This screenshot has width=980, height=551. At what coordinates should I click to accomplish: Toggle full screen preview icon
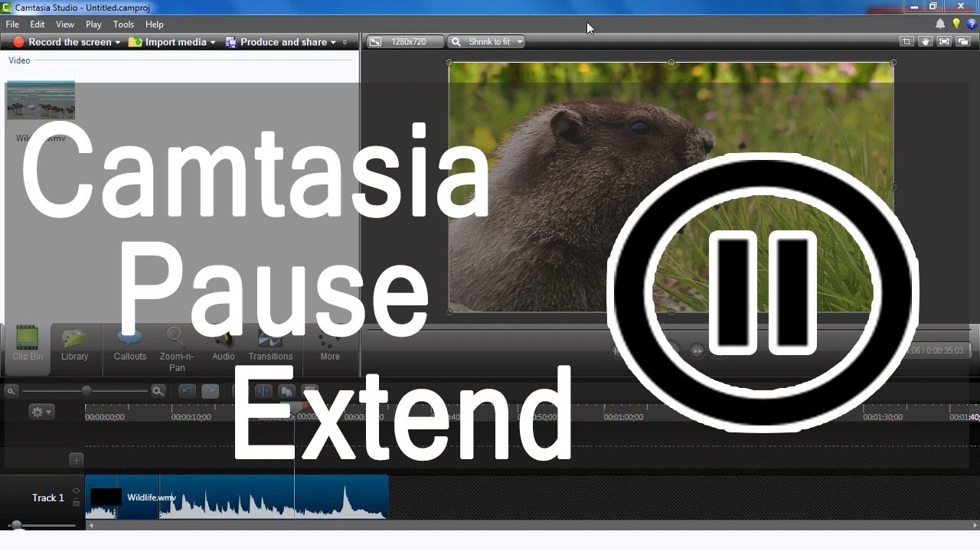945,42
